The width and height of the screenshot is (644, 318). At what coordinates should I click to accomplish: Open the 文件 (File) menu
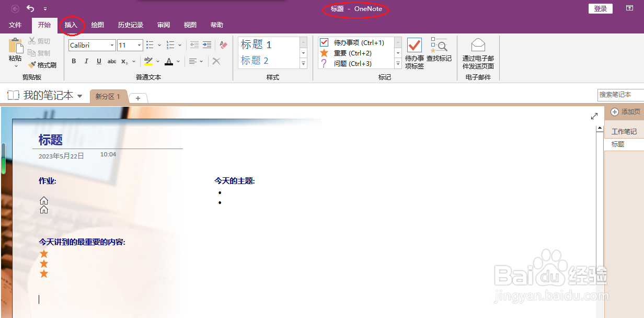point(15,25)
